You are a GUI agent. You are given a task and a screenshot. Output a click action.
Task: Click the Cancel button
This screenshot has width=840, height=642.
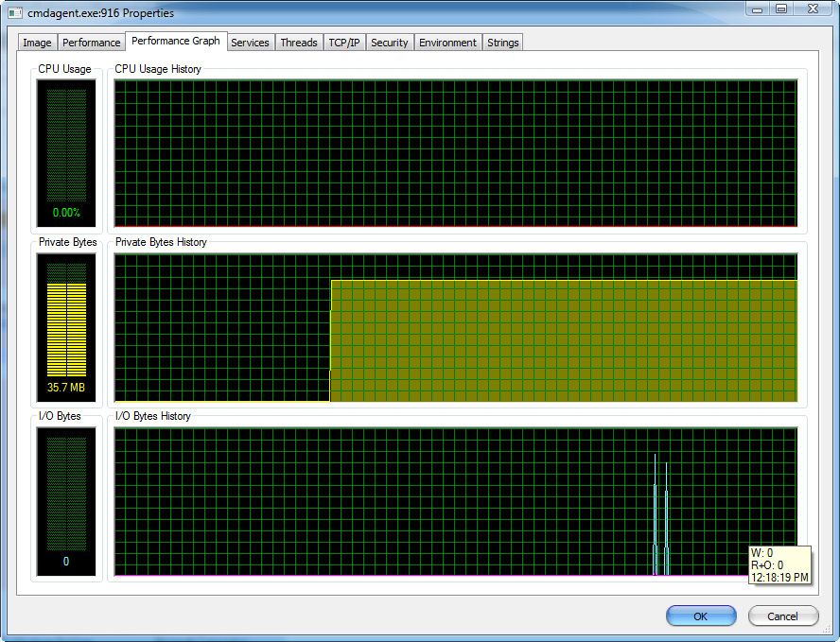[782, 616]
